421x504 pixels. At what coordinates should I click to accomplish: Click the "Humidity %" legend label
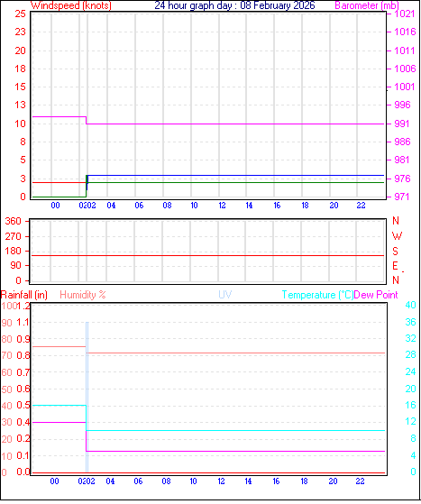tap(83, 295)
